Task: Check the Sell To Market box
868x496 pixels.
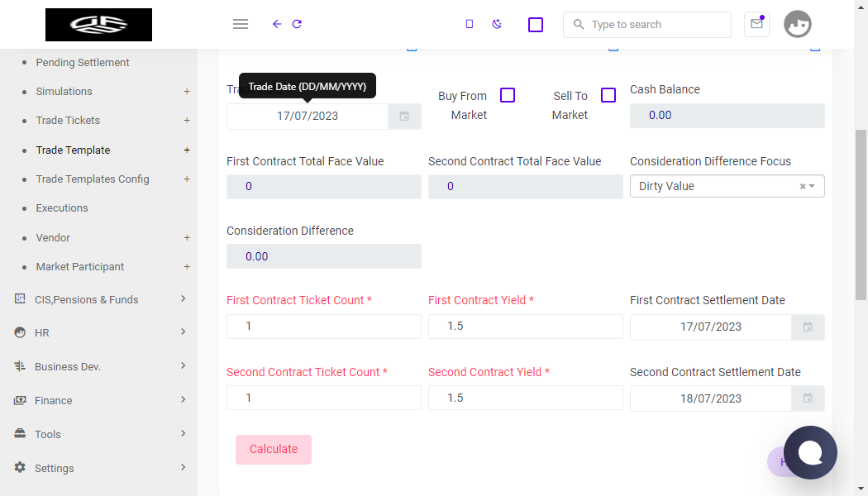Action: [x=608, y=95]
